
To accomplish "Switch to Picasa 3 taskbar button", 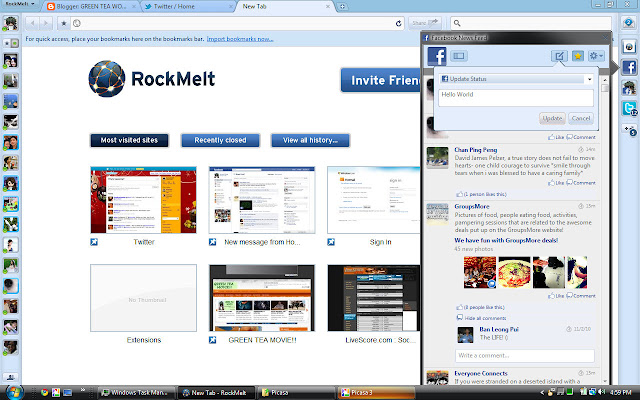I will (x=376, y=393).
